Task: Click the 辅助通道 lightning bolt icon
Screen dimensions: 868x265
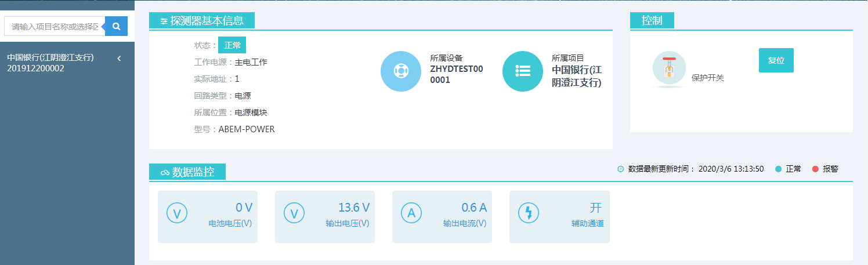Action: [528, 213]
